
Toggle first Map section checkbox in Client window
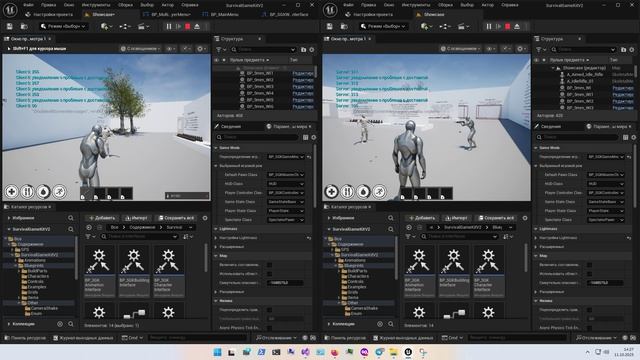click(269, 264)
